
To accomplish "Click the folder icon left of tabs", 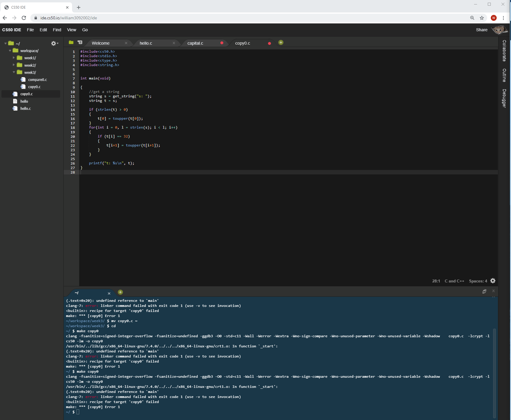I will [x=71, y=43].
